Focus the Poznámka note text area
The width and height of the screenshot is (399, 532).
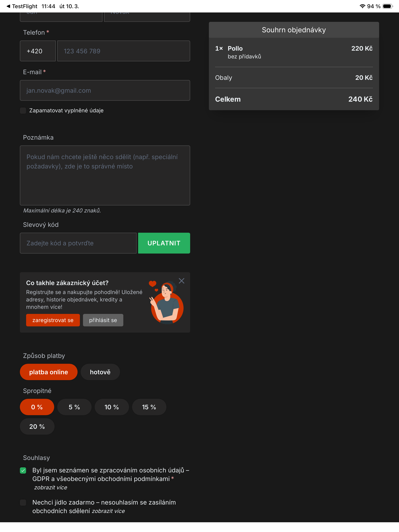point(105,175)
